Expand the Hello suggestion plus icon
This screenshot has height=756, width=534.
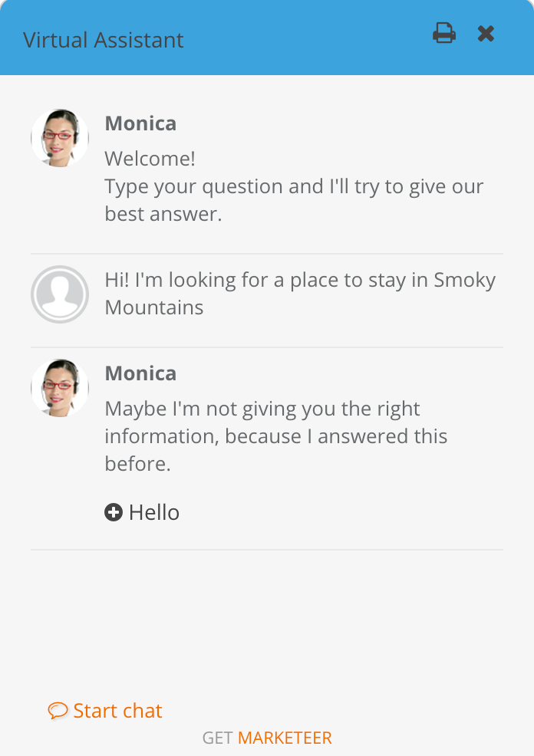(x=114, y=512)
